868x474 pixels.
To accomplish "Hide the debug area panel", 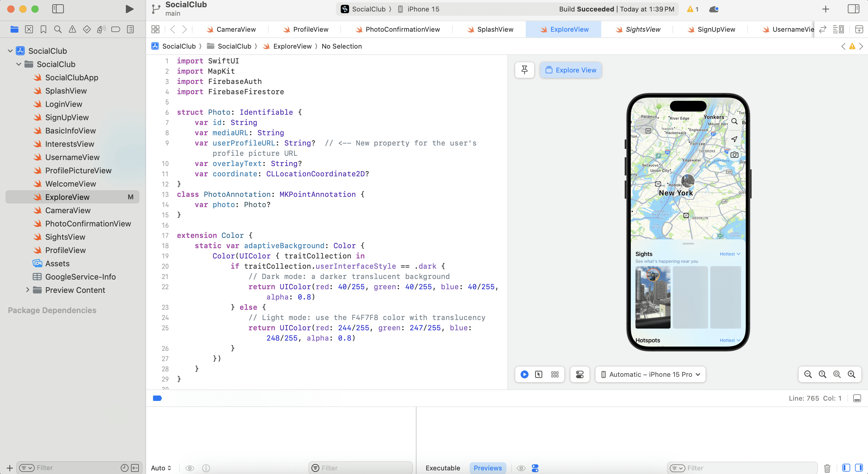I will coord(857,398).
